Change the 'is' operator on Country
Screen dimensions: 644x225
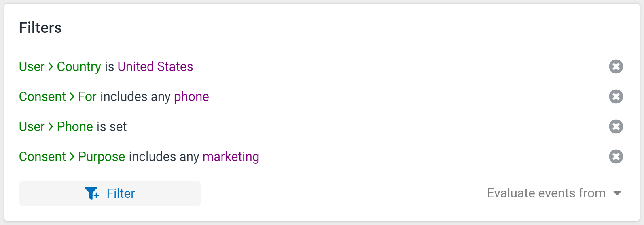pyautogui.click(x=109, y=66)
